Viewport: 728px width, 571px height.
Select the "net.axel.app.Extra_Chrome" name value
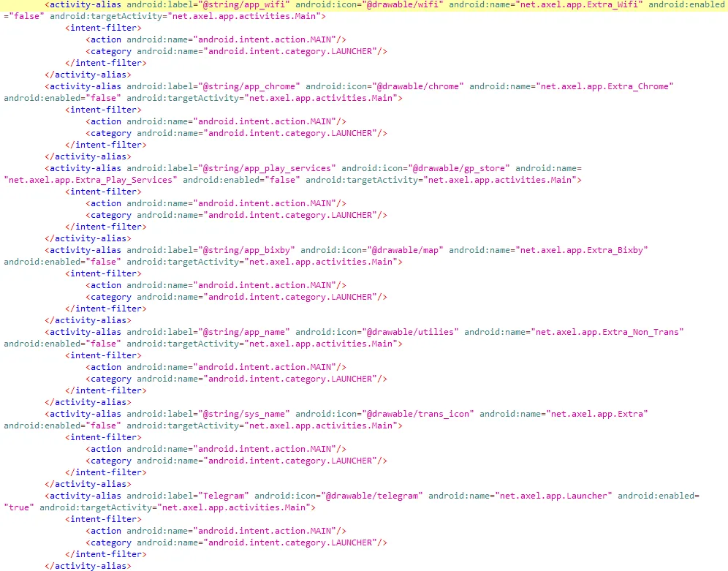pyautogui.click(x=605, y=86)
